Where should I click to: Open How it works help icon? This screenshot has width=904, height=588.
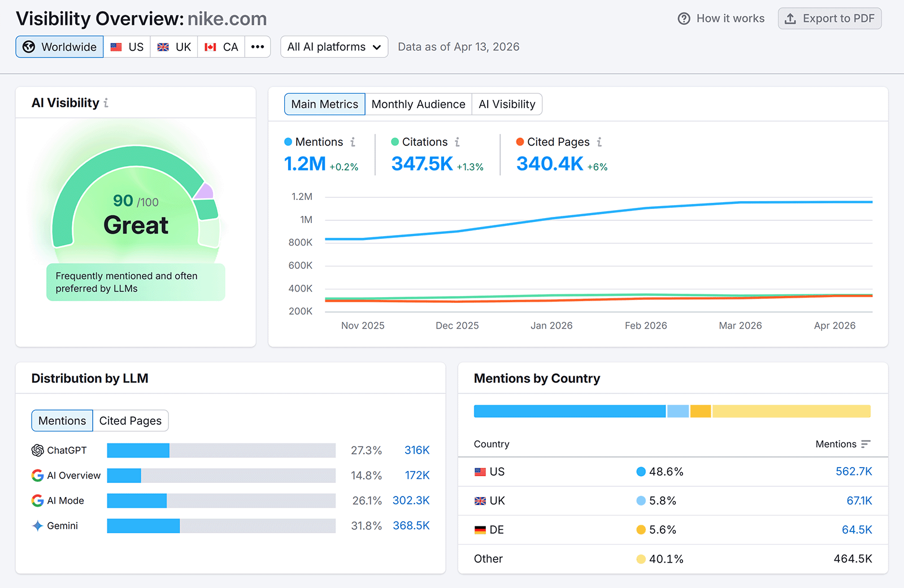[683, 18]
